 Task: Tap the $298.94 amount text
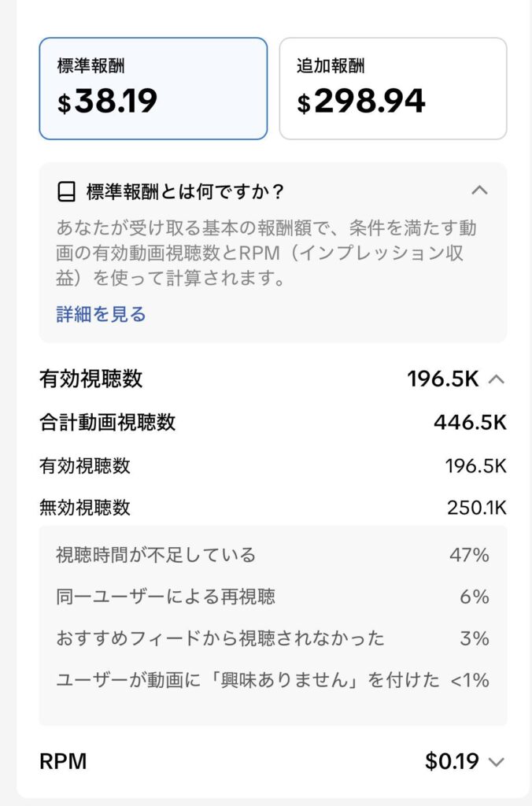pos(361,102)
